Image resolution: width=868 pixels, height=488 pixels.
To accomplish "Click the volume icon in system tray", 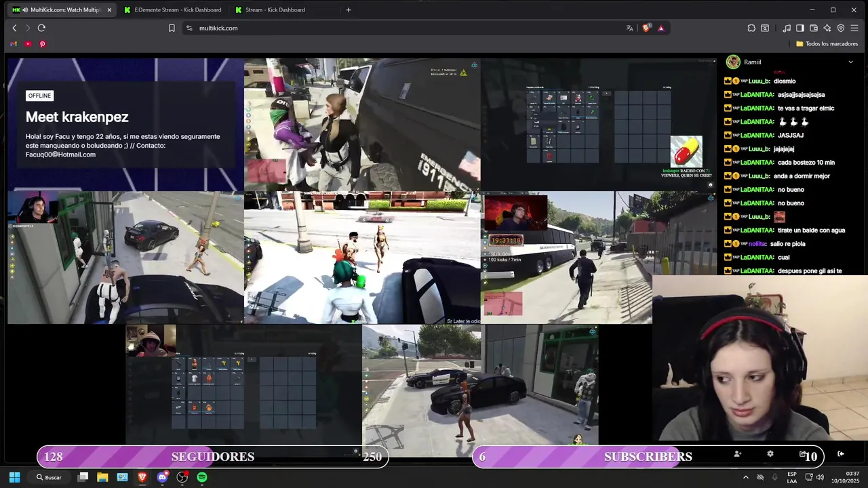I will [820, 477].
